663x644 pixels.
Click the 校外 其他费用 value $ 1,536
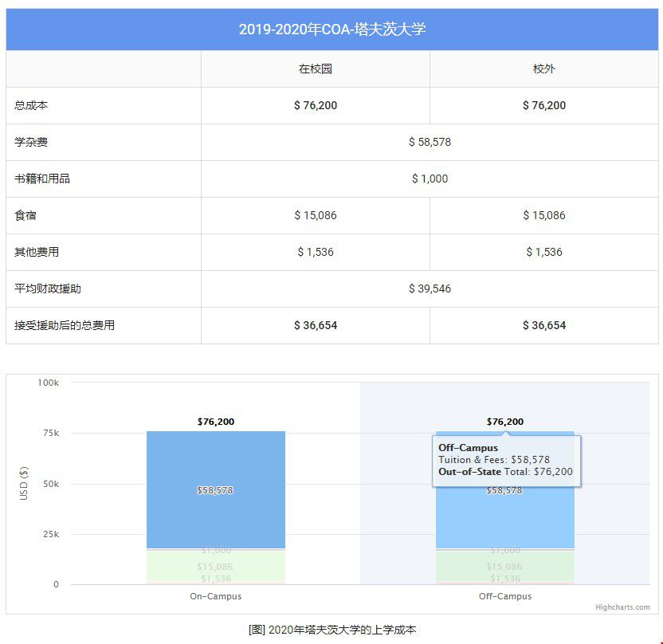(x=543, y=252)
